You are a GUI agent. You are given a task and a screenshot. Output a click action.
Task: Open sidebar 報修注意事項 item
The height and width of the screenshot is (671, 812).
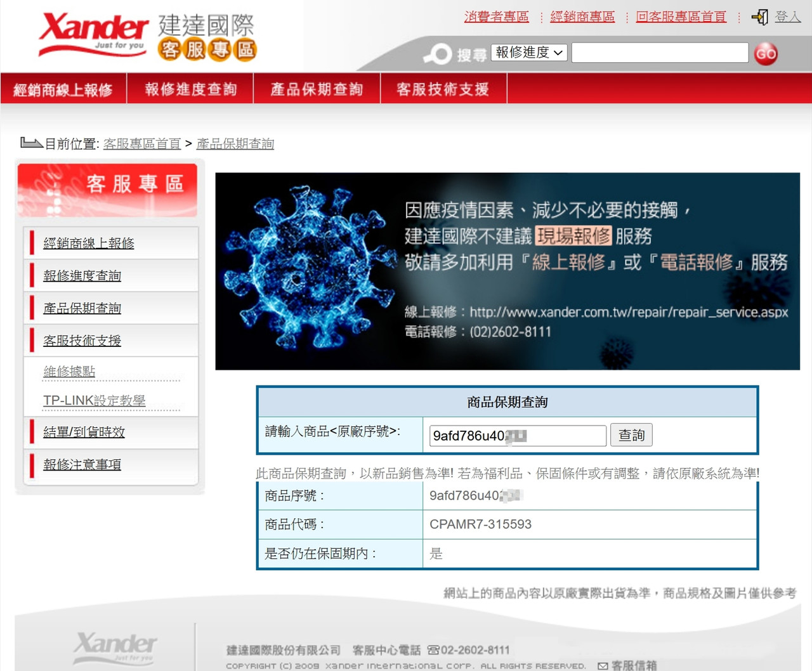(82, 464)
